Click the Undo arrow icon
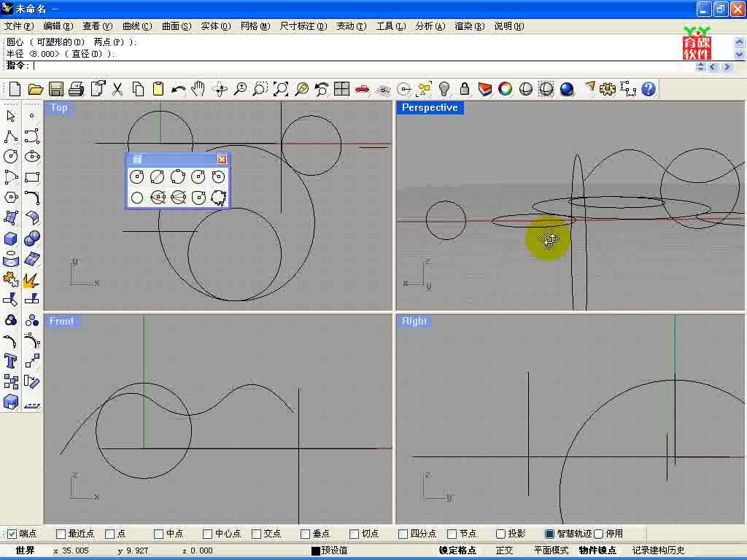 pos(179,89)
